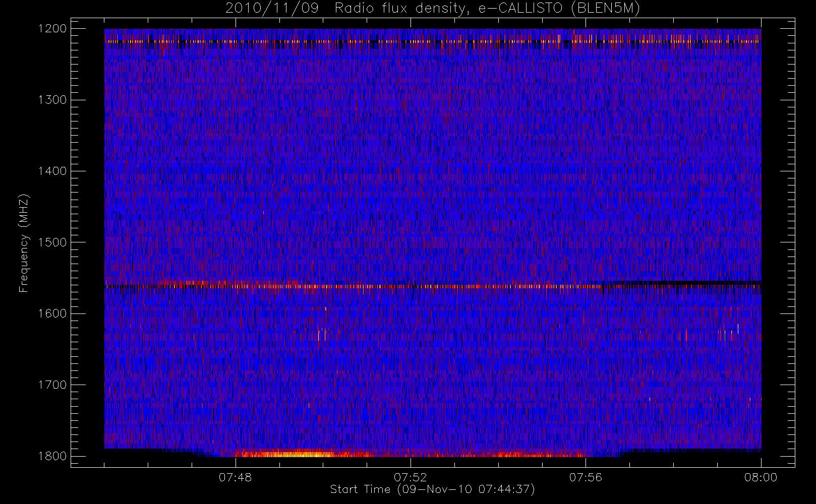The height and width of the screenshot is (504, 816).
Task: Click the "Frequency (MHz)" axis label
Action: point(23,243)
